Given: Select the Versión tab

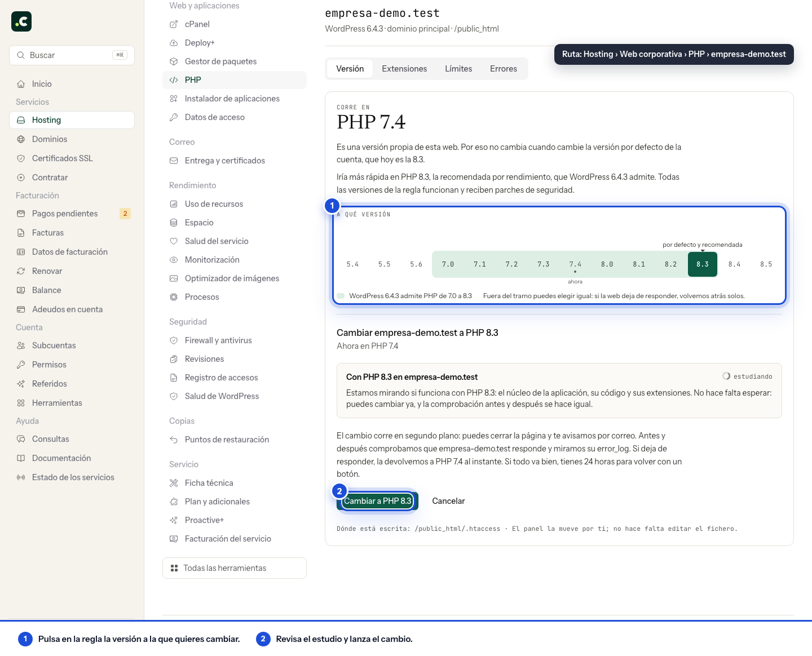Looking at the screenshot, I should (350, 69).
